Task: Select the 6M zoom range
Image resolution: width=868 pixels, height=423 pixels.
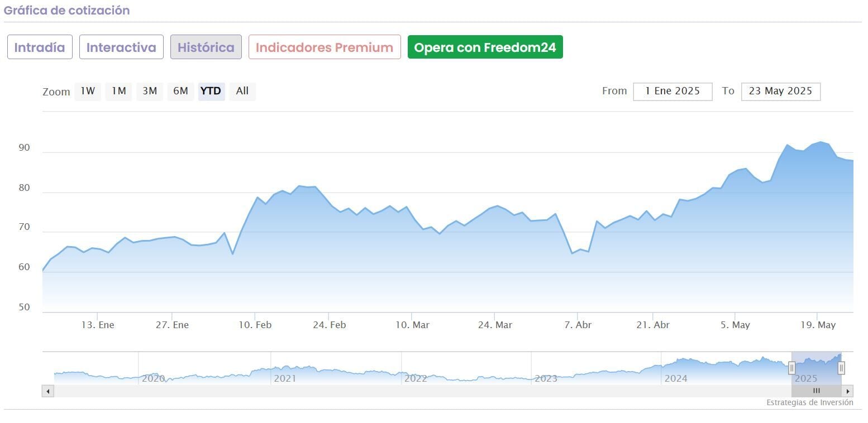Action: point(180,91)
